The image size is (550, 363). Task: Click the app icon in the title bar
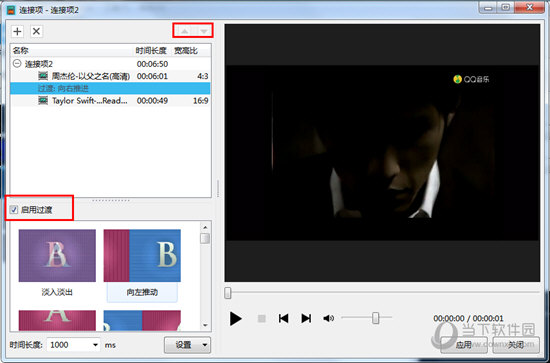(x=11, y=10)
